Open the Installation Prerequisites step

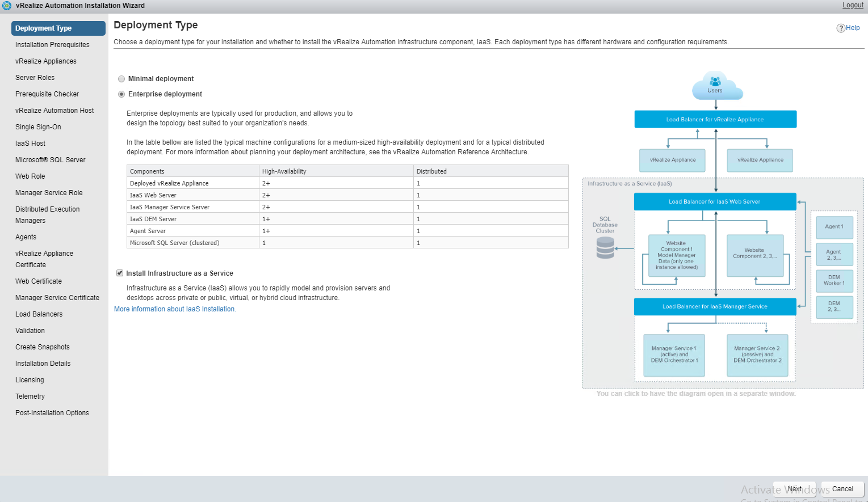pos(52,45)
